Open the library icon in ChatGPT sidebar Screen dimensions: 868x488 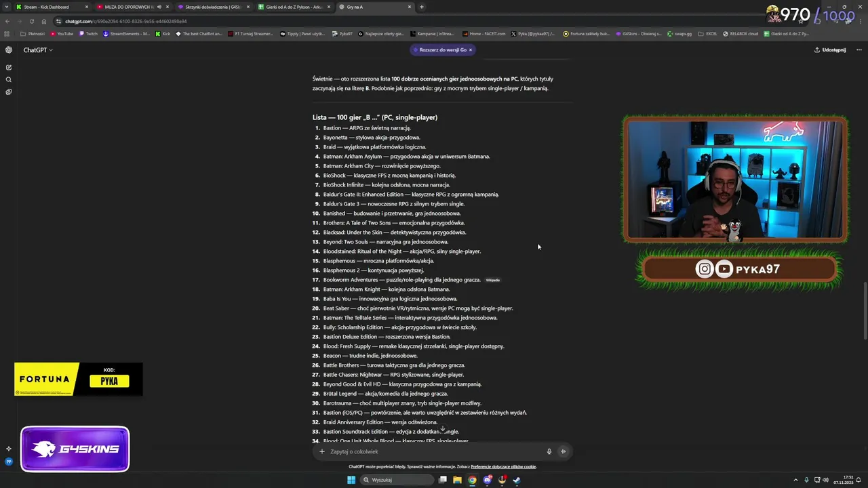point(9,91)
